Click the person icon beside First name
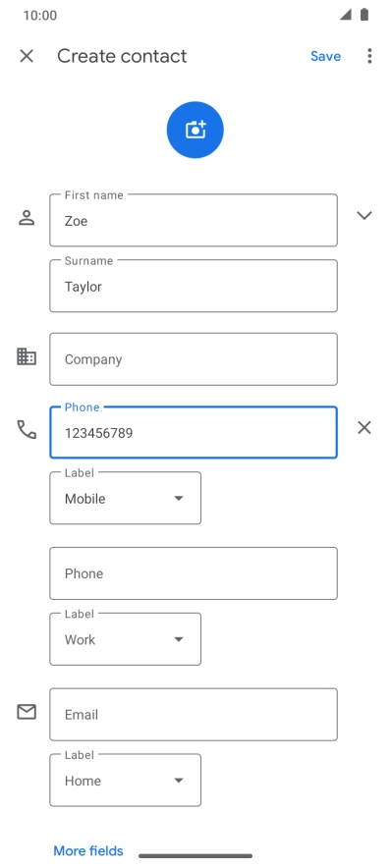 coord(27,218)
